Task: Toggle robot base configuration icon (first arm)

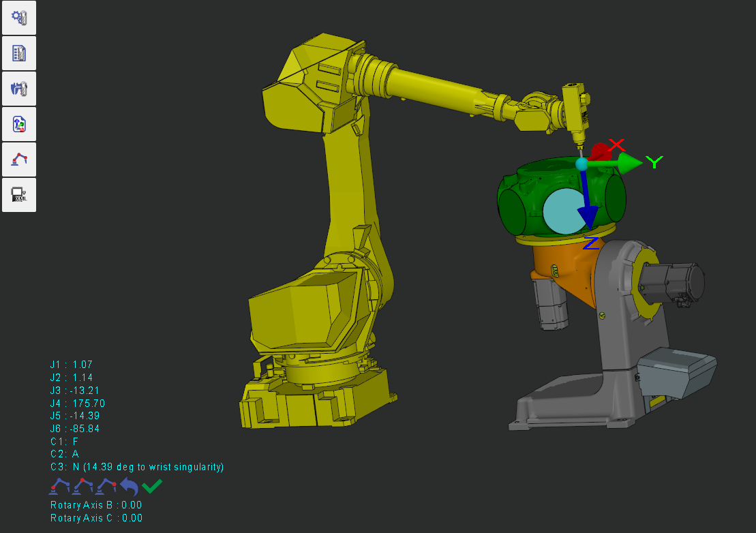Action: pyautogui.click(x=60, y=486)
